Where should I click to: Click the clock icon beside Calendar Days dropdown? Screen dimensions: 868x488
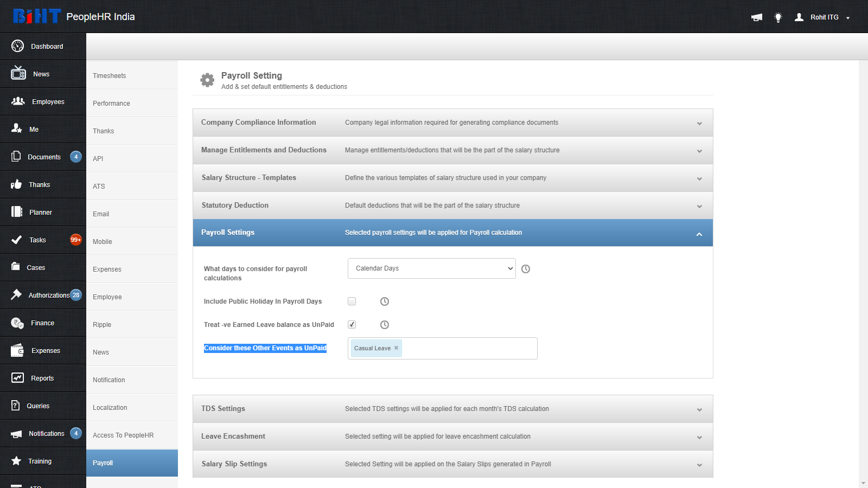point(526,269)
